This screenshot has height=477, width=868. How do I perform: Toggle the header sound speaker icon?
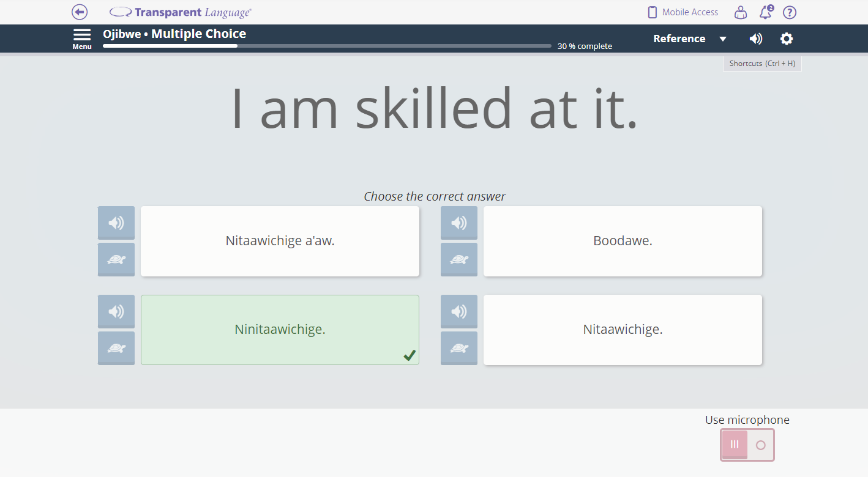(756, 39)
